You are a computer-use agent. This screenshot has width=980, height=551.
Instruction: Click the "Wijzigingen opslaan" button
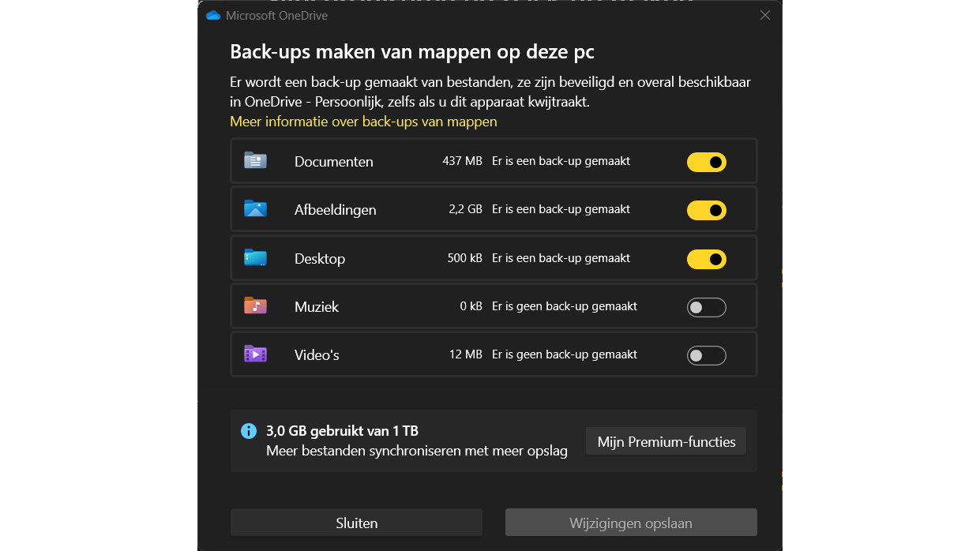click(630, 523)
